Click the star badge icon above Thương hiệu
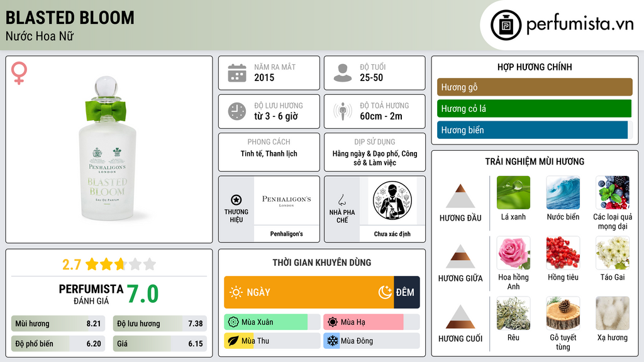 click(236, 200)
